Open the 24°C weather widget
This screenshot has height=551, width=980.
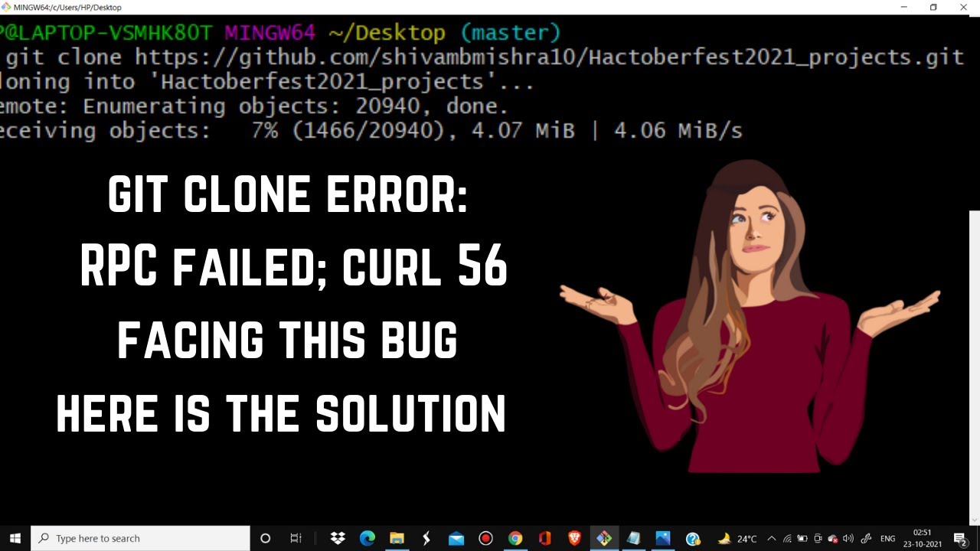737,538
